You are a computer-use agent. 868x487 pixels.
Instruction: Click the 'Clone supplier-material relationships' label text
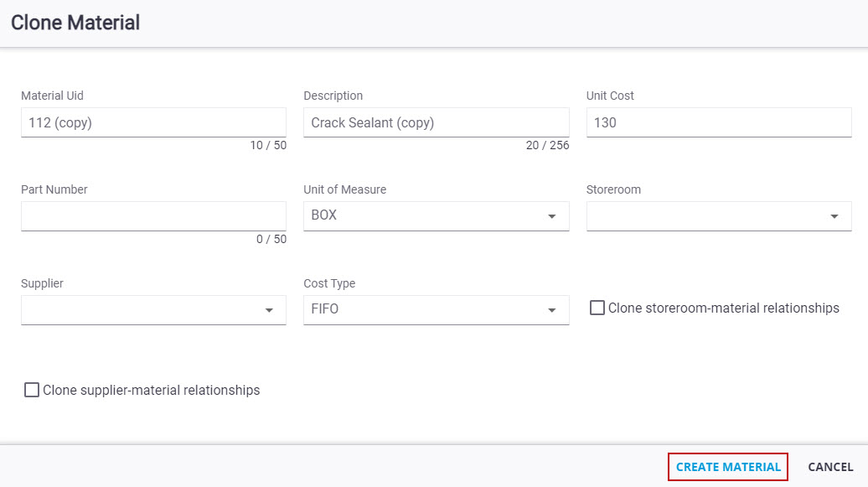click(x=151, y=391)
